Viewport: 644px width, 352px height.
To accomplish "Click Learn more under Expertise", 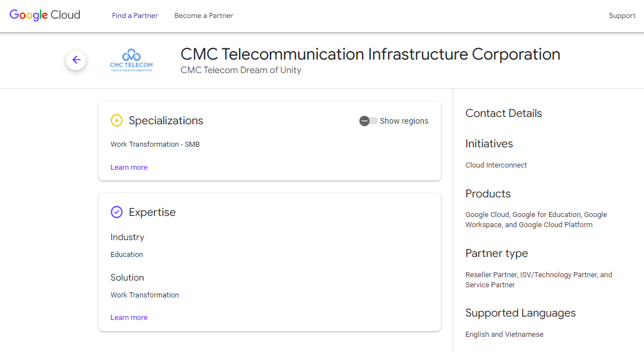I will click(129, 318).
